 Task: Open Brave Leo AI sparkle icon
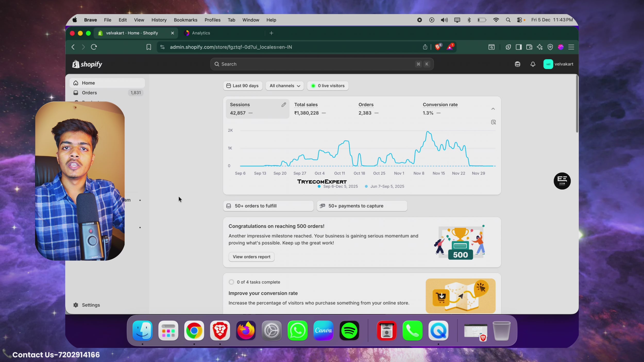[539, 47]
